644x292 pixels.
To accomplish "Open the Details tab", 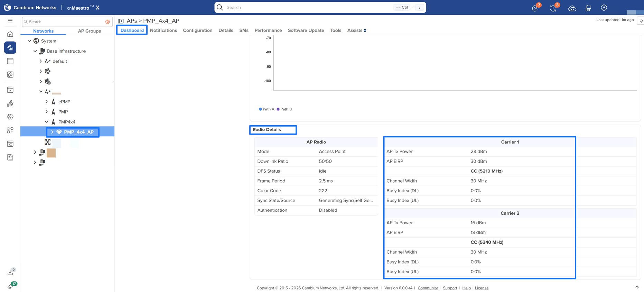I will (x=226, y=30).
